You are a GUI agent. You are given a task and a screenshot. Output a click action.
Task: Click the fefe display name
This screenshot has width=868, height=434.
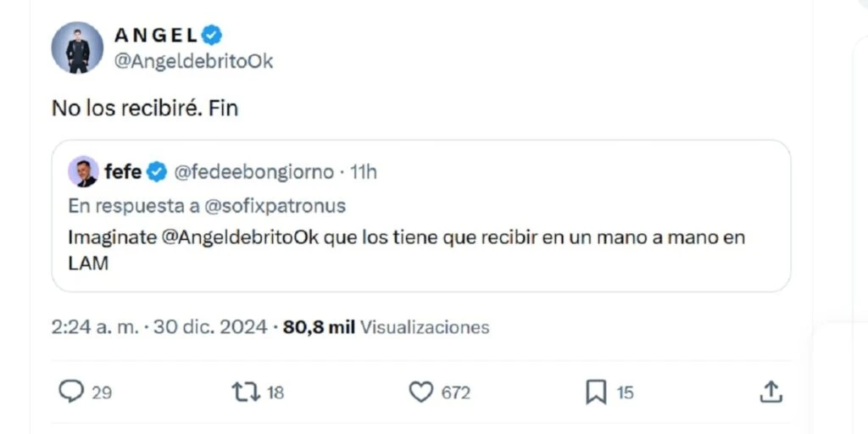(123, 172)
